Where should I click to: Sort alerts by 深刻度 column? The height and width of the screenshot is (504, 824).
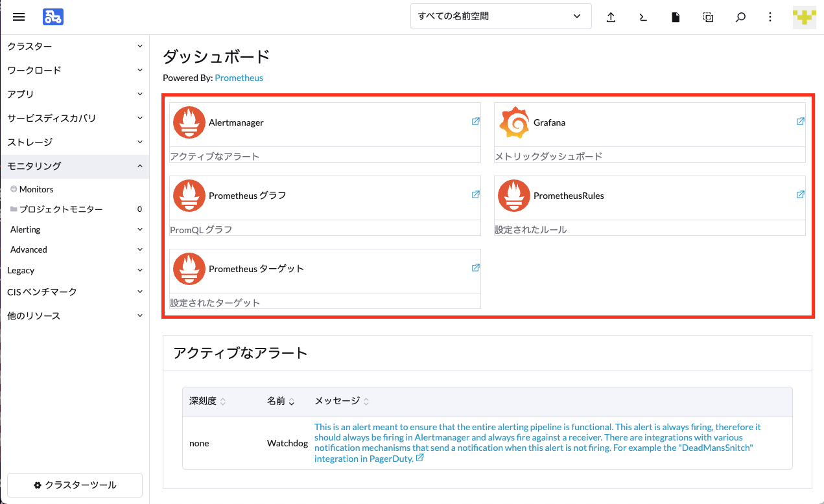(207, 401)
